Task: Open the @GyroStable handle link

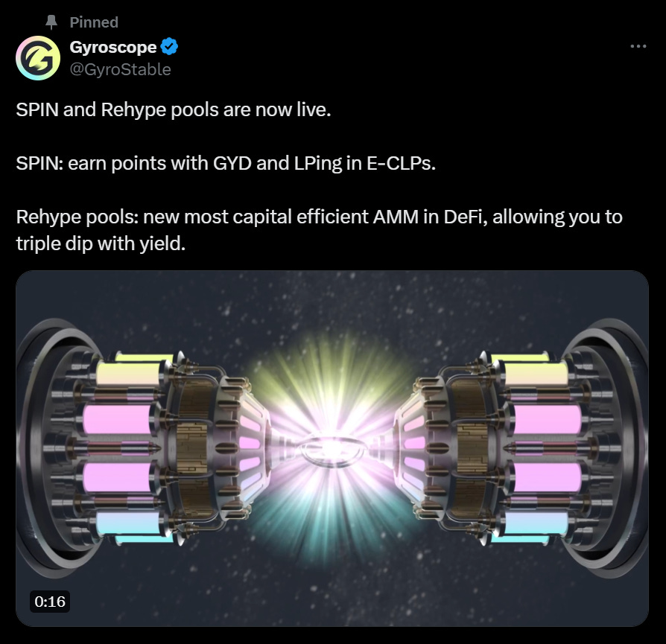Action: pyautogui.click(x=120, y=69)
